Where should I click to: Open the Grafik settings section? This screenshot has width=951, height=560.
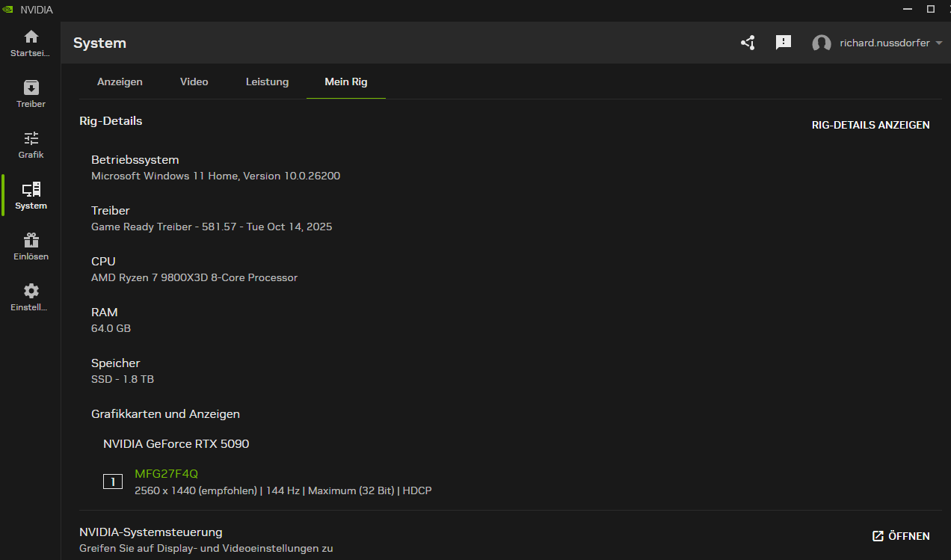(x=31, y=145)
